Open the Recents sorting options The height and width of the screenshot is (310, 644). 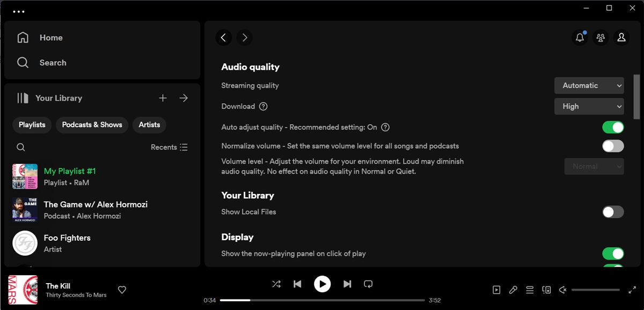coord(169,147)
